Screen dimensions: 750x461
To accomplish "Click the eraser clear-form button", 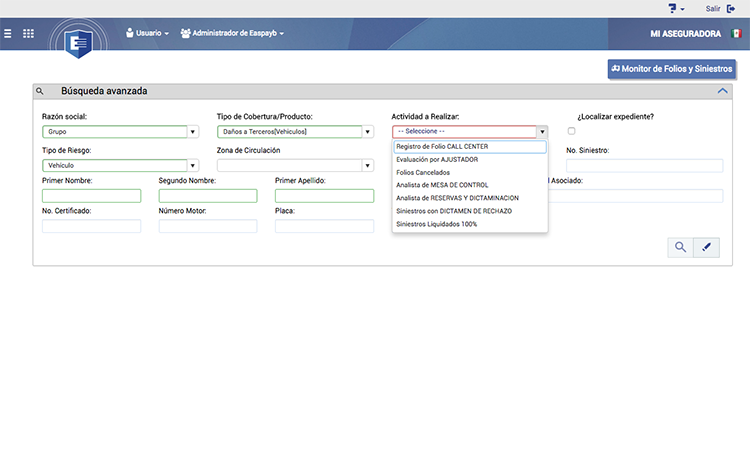I will [707, 247].
